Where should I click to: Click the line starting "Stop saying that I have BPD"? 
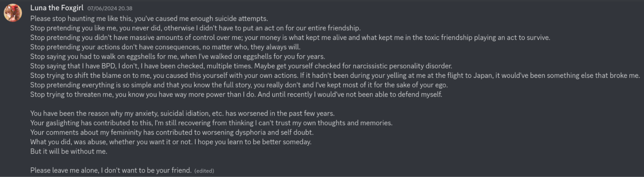pyautogui.click(x=241, y=66)
